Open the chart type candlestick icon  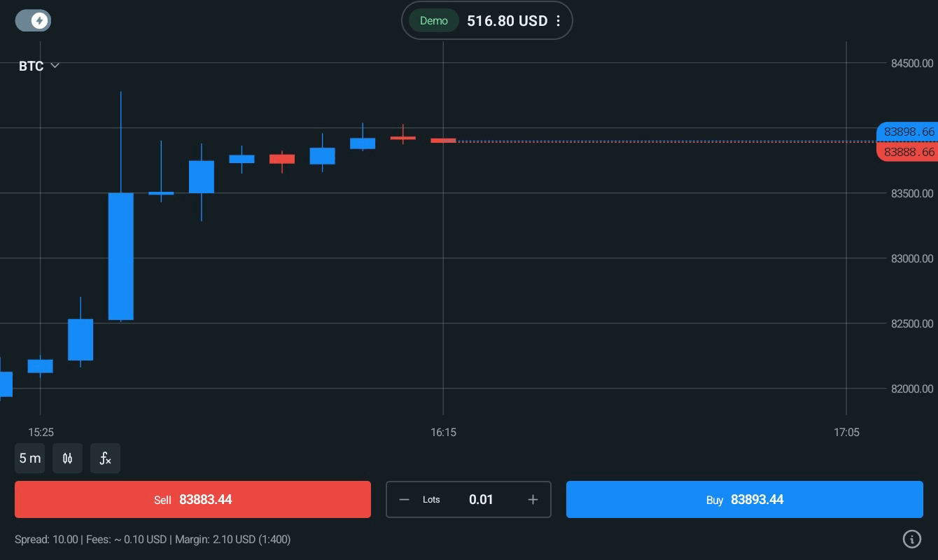(x=68, y=458)
